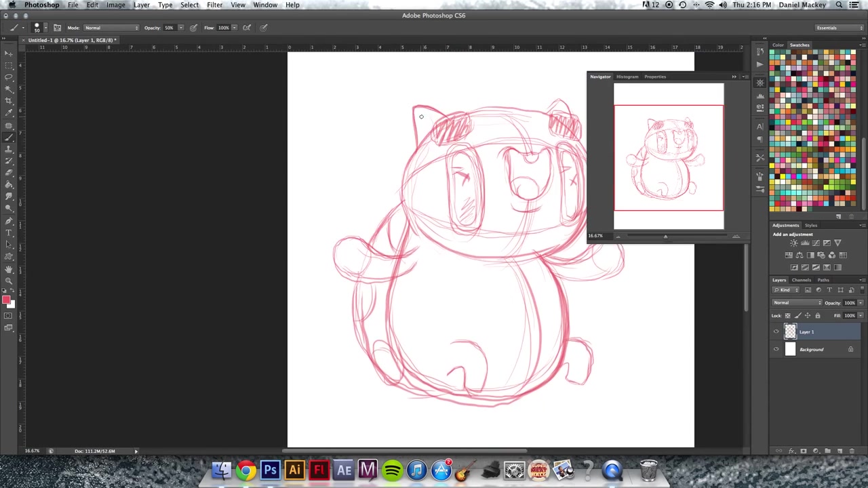
Task: Open the Essentials workspace dropdown
Action: tap(839, 28)
